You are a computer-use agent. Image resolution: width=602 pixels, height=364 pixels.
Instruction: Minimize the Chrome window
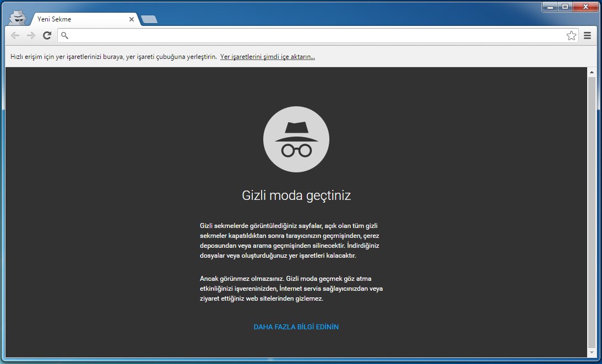[x=550, y=7]
